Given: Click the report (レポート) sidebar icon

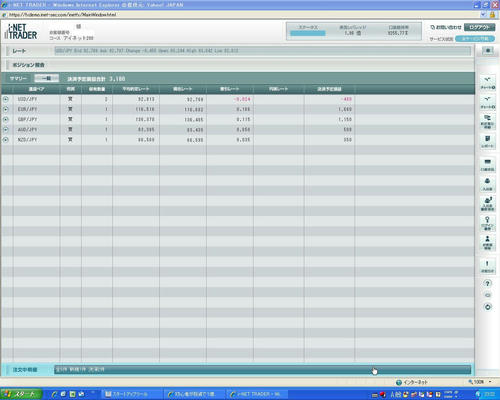Looking at the screenshot, I should click(x=488, y=141).
